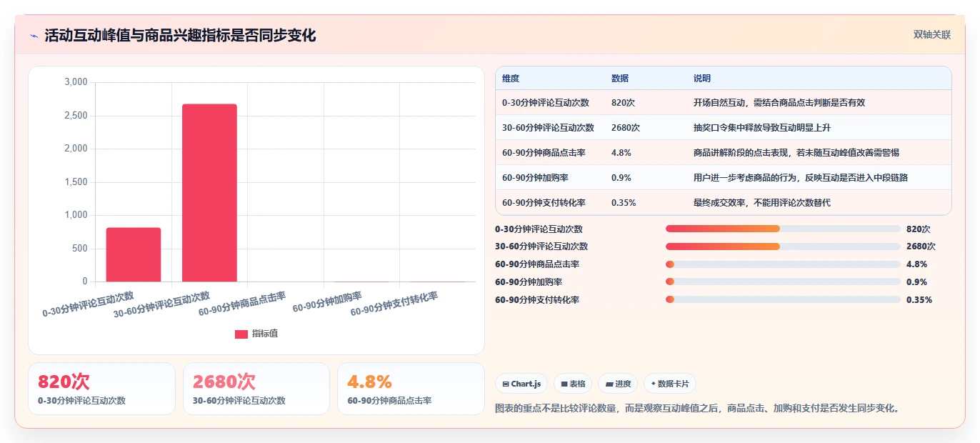Click table value 820次
The height and width of the screenshot is (443, 980).
[x=623, y=103]
